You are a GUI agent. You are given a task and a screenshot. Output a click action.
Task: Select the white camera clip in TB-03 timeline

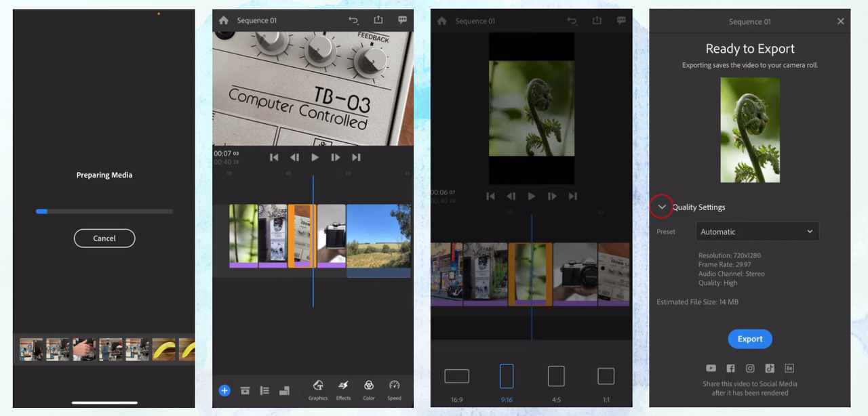332,236
